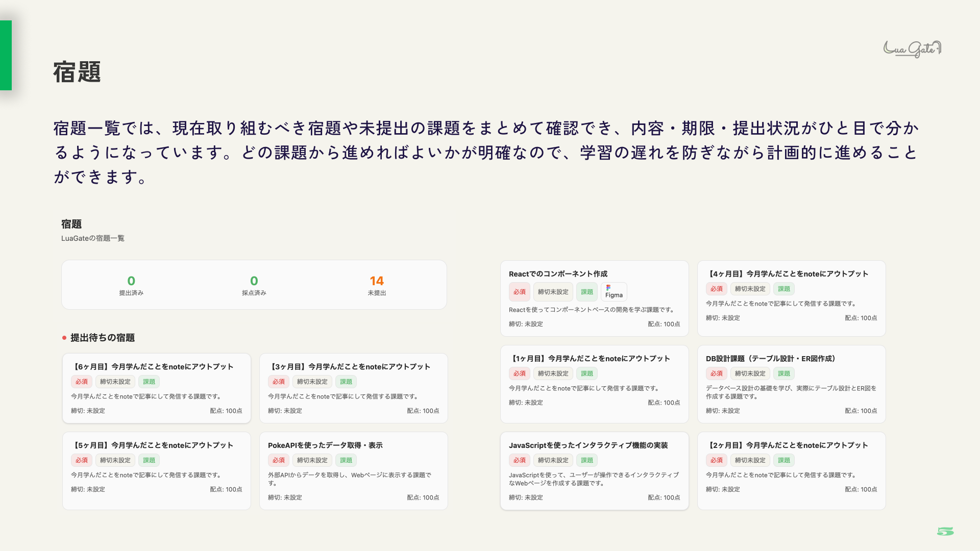This screenshot has width=980, height=551.
Task: Click 課題 tag on the PokeAPI card
Action: point(346,460)
